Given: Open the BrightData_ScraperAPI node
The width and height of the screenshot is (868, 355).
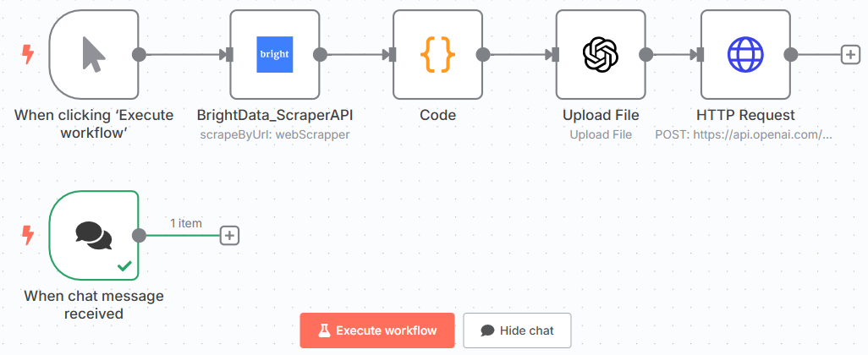Looking at the screenshot, I should coord(275,54).
